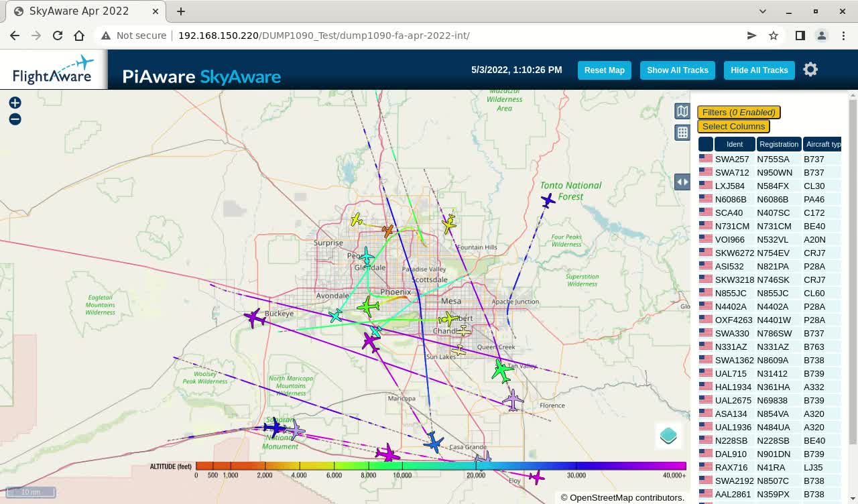
Task: Select magenta aircraft near Eloy
Action: coord(536,477)
